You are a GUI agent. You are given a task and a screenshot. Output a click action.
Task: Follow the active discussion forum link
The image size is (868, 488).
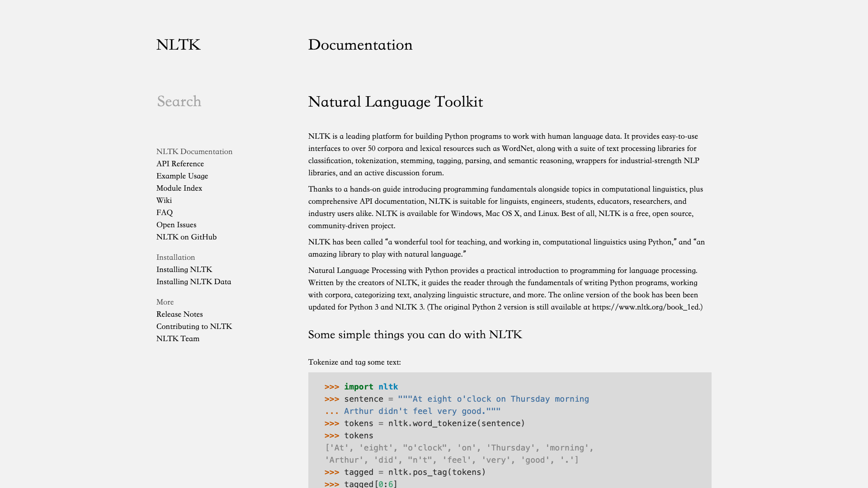404,173
